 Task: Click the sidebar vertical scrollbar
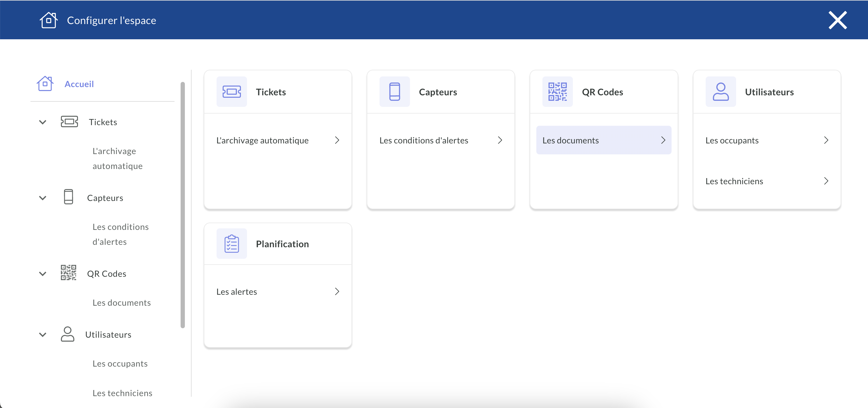point(183,205)
